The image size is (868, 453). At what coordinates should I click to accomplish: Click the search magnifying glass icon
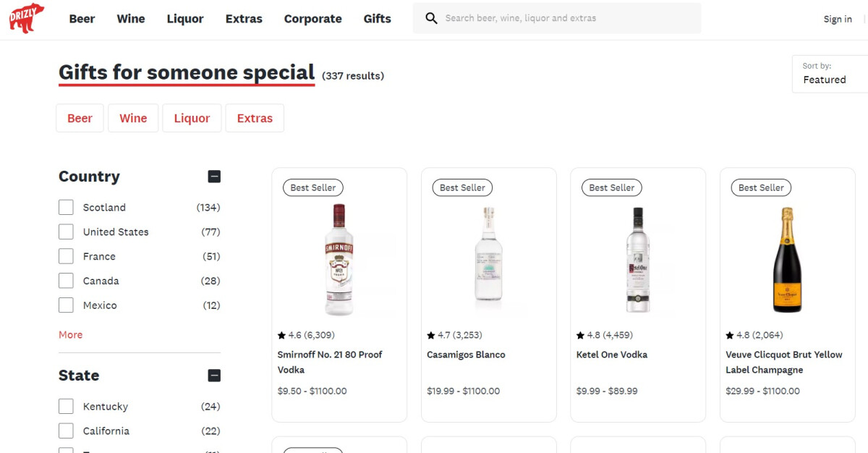point(432,18)
